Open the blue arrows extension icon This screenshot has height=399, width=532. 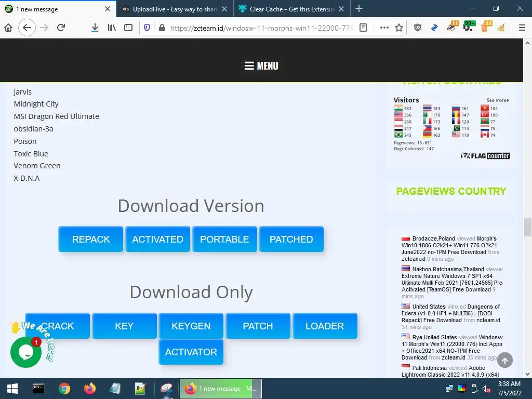tap(434, 28)
